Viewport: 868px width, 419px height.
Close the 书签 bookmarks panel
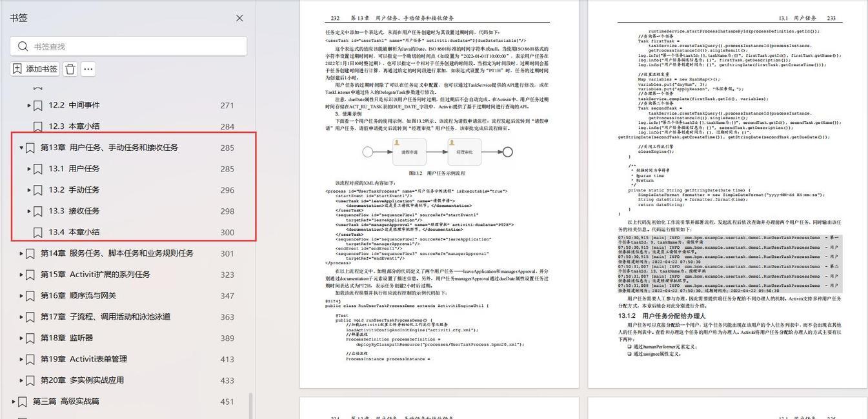tap(239, 18)
